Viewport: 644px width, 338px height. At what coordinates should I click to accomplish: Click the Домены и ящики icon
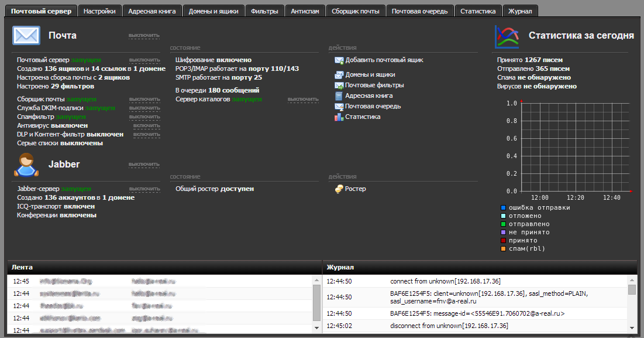[339, 75]
